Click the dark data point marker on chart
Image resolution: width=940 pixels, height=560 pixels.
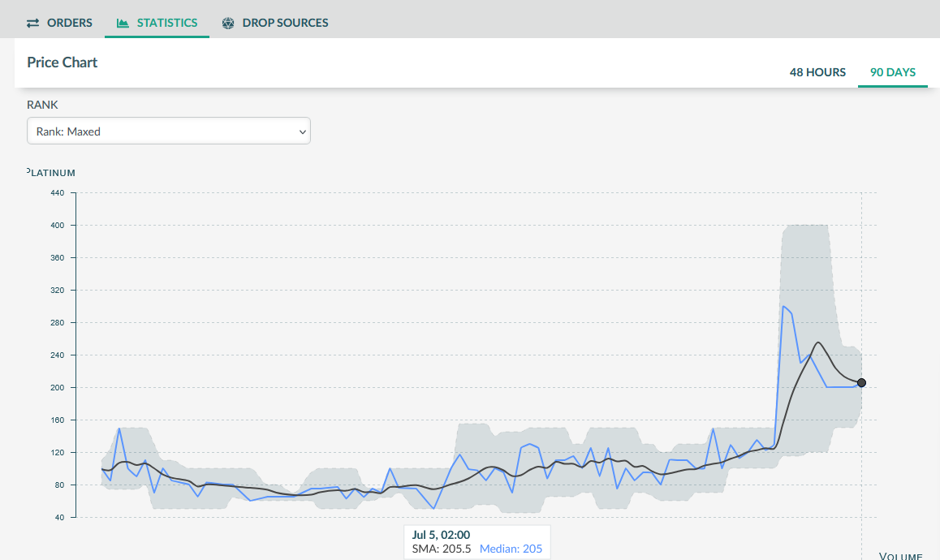861,382
